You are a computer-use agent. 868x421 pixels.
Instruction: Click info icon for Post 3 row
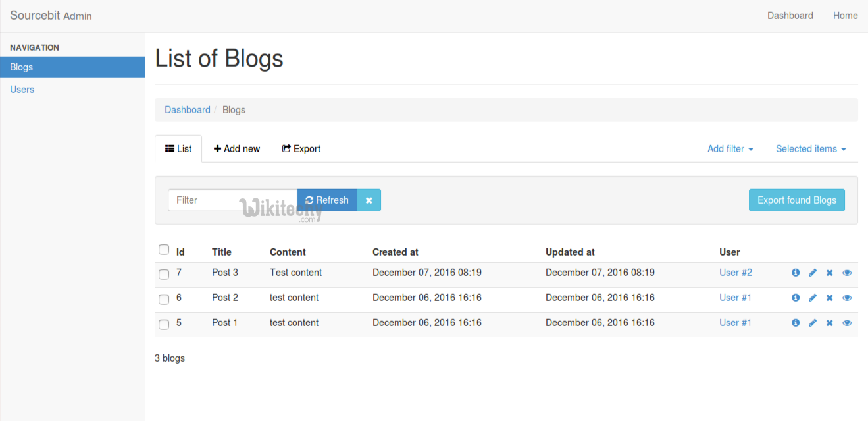click(796, 273)
